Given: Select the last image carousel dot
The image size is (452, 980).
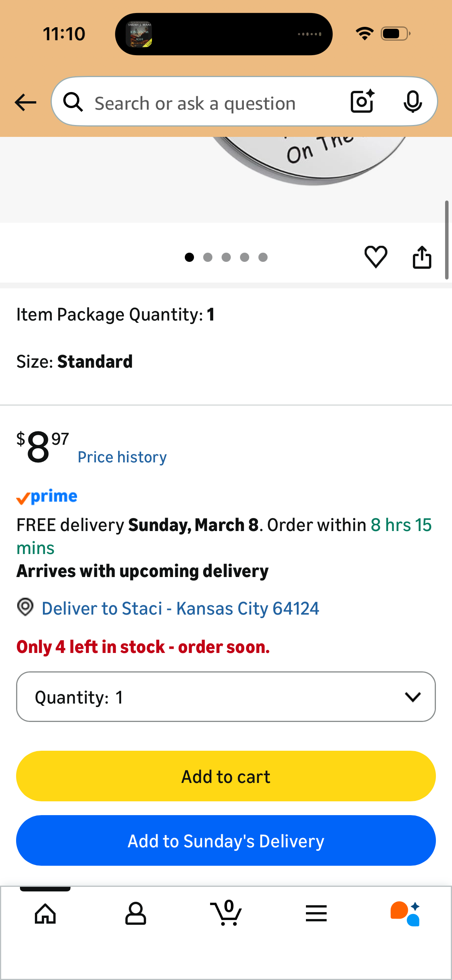Looking at the screenshot, I should (x=263, y=257).
